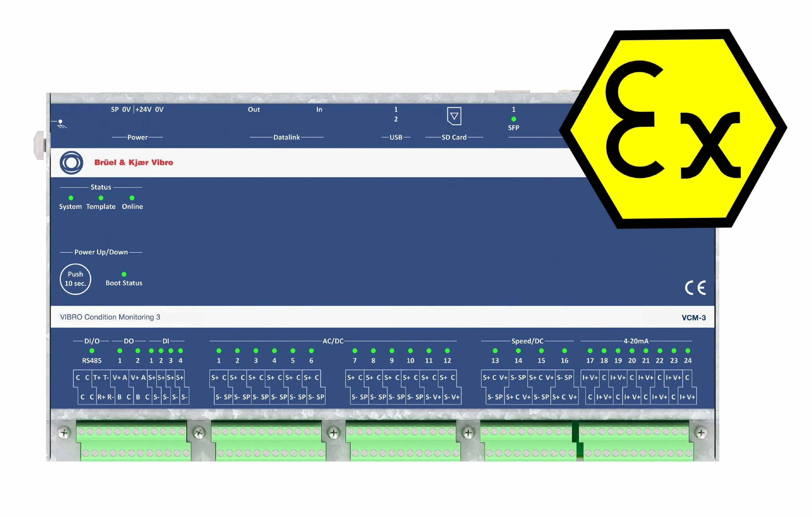This screenshot has width=812, height=517.
Task: Click the "SFP" label
Action: (x=514, y=128)
